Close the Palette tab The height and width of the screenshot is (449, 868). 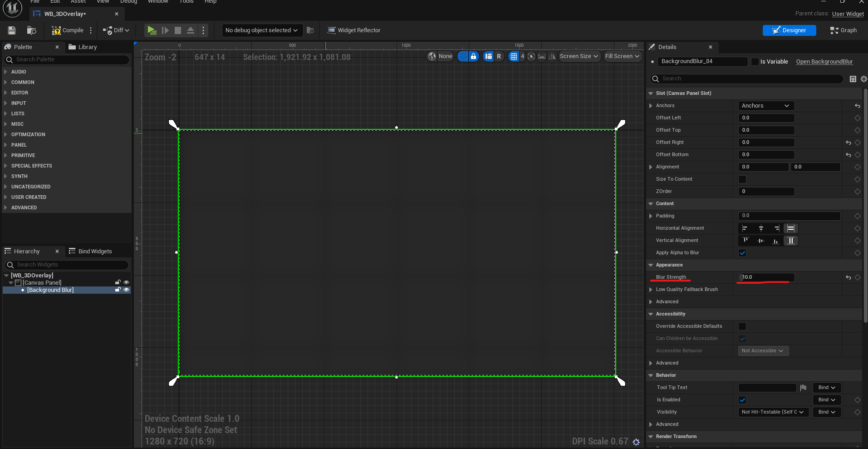tap(57, 47)
